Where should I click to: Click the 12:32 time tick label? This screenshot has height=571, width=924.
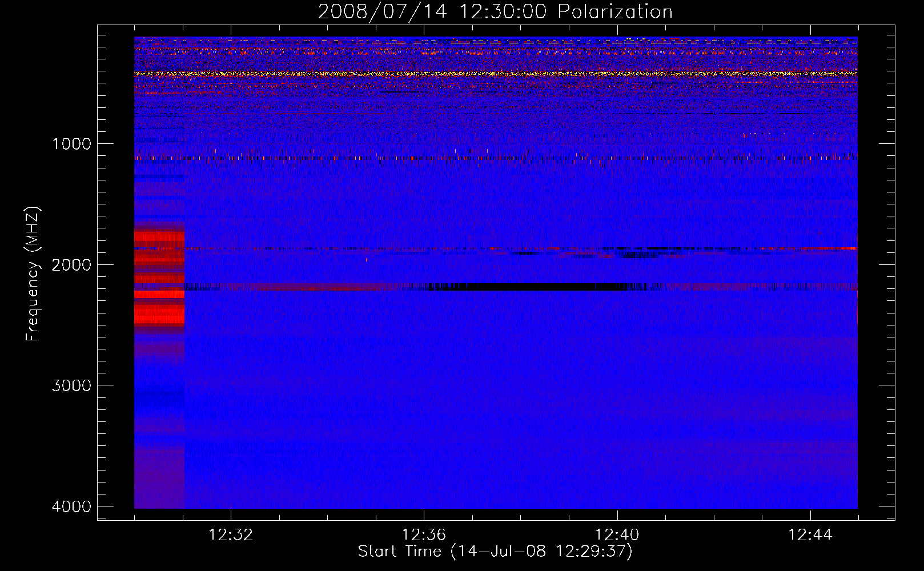[231, 534]
